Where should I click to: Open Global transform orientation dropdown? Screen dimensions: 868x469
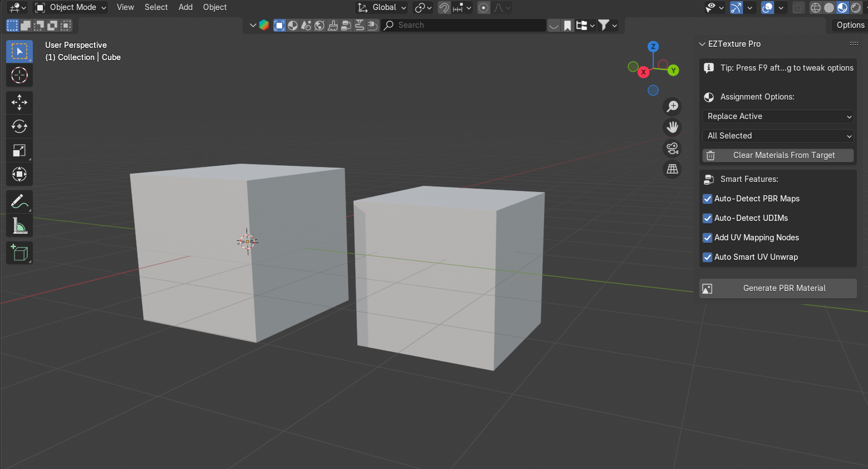pos(382,7)
